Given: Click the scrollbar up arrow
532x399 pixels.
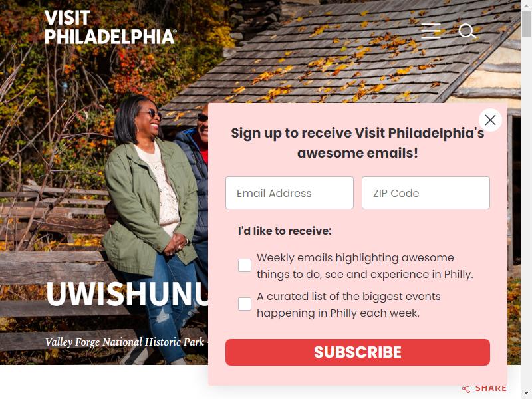Looking at the screenshot, I should [526, 4].
